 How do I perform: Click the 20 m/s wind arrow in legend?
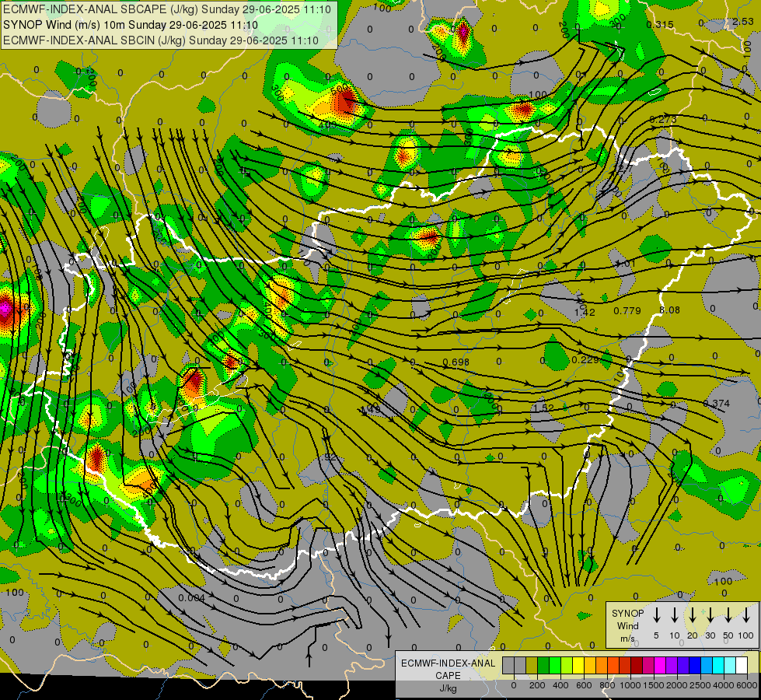point(693,615)
